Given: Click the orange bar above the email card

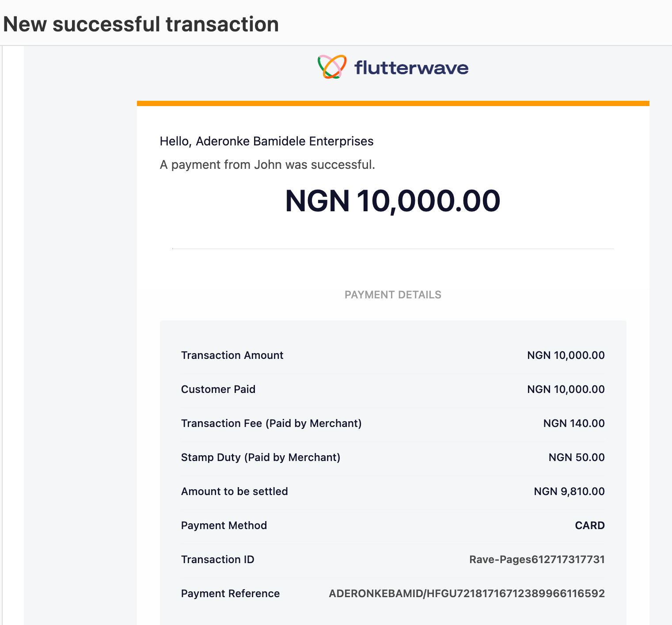Looking at the screenshot, I should (393, 103).
